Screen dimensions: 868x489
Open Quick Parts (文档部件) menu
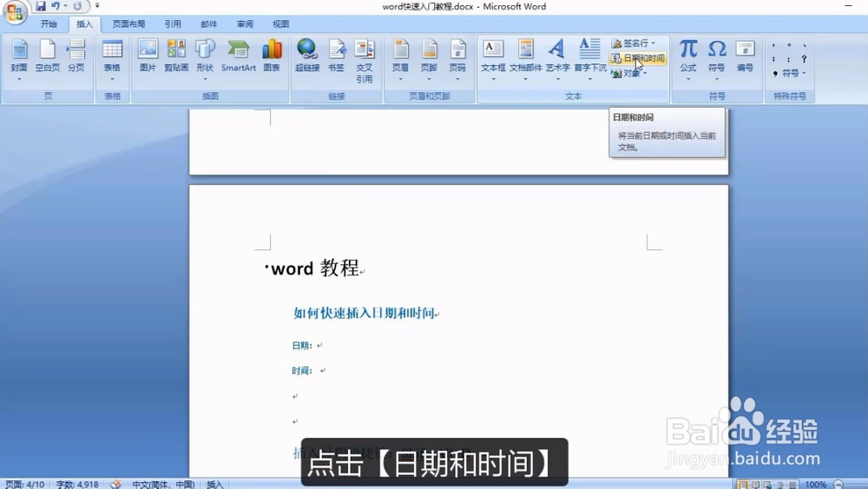click(x=525, y=60)
